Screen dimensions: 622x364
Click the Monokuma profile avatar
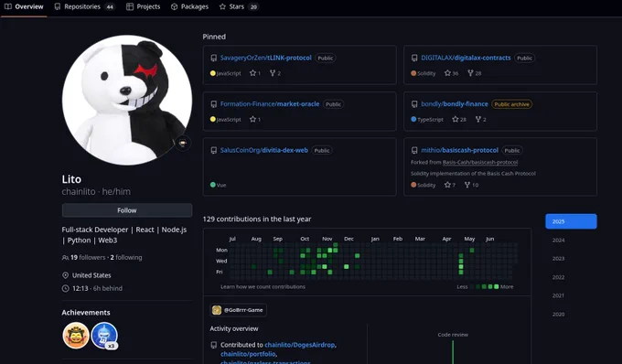(x=127, y=100)
